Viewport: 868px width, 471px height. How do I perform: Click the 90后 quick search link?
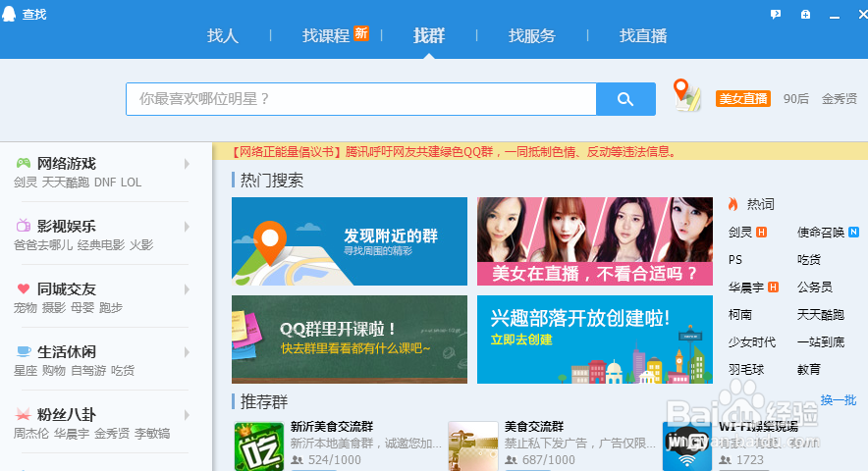click(x=795, y=98)
